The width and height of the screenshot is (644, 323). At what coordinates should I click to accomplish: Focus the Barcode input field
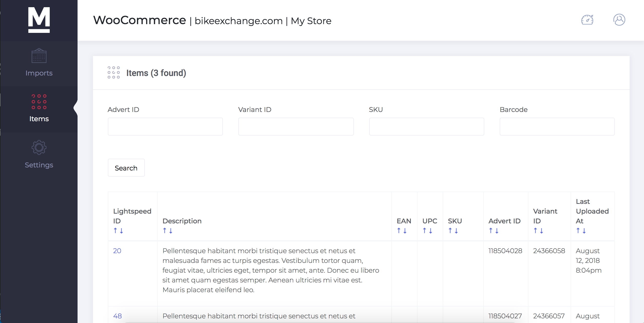click(x=557, y=127)
